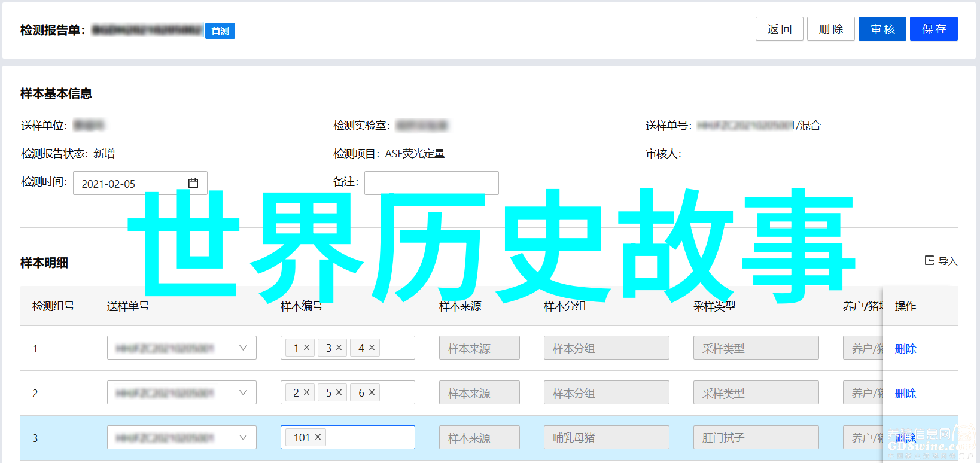Remove sample tag 2 in row 2
The image size is (980, 463).
(306, 392)
